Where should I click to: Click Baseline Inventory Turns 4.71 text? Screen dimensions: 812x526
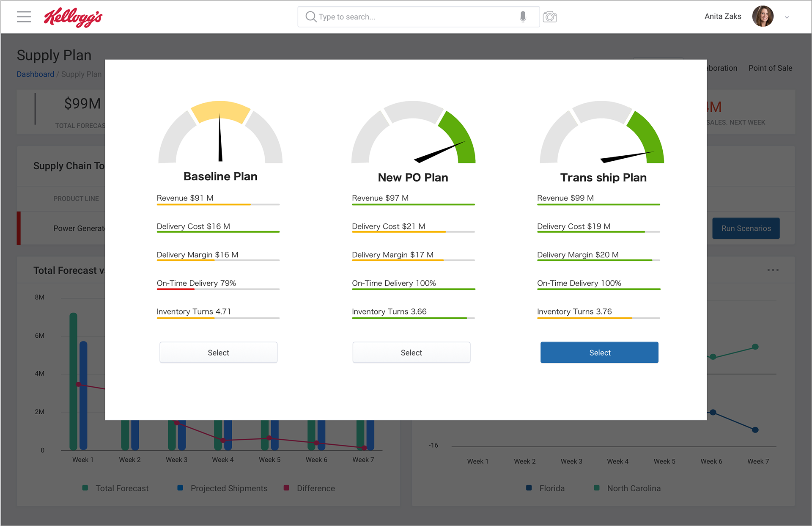(194, 311)
